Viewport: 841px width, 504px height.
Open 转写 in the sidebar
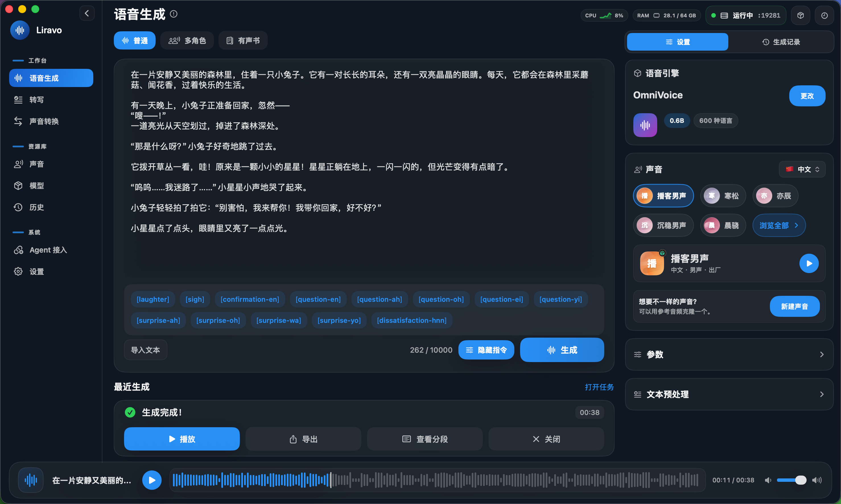(x=51, y=100)
